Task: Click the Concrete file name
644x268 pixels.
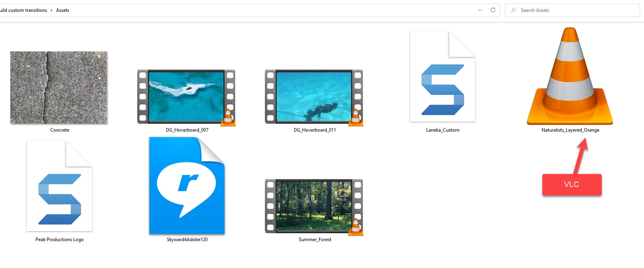Action: pyautogui.click(x=60, y=130)
